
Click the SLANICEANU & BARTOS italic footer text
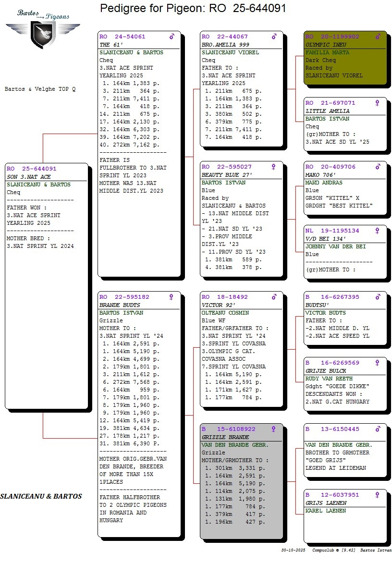point(41,496)
